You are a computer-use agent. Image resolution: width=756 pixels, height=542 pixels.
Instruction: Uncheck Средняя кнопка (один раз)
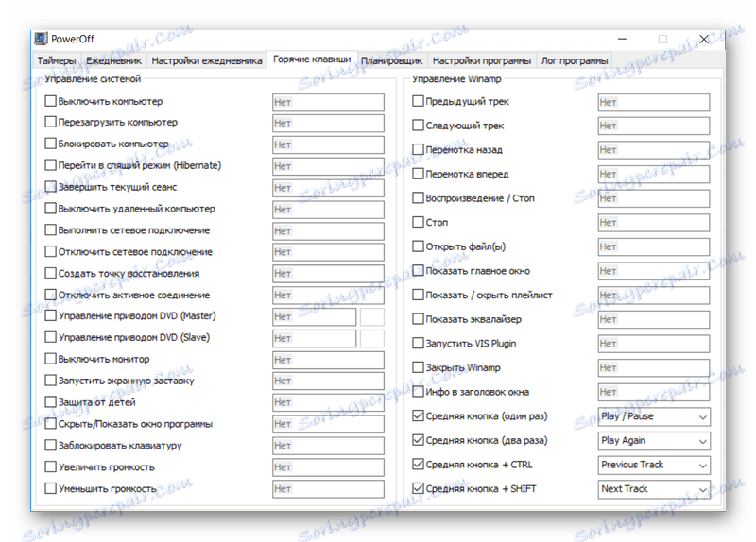pyautogui.click(x=418, y=415)
